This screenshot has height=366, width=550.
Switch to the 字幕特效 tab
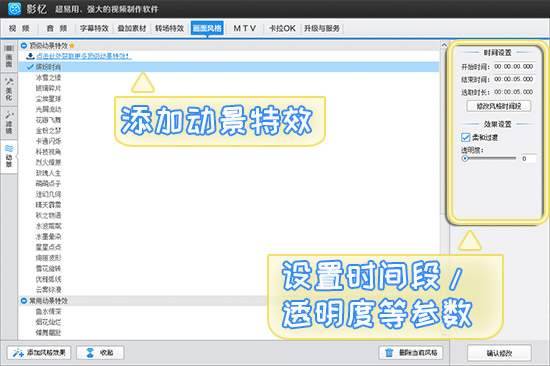point(94,28)
